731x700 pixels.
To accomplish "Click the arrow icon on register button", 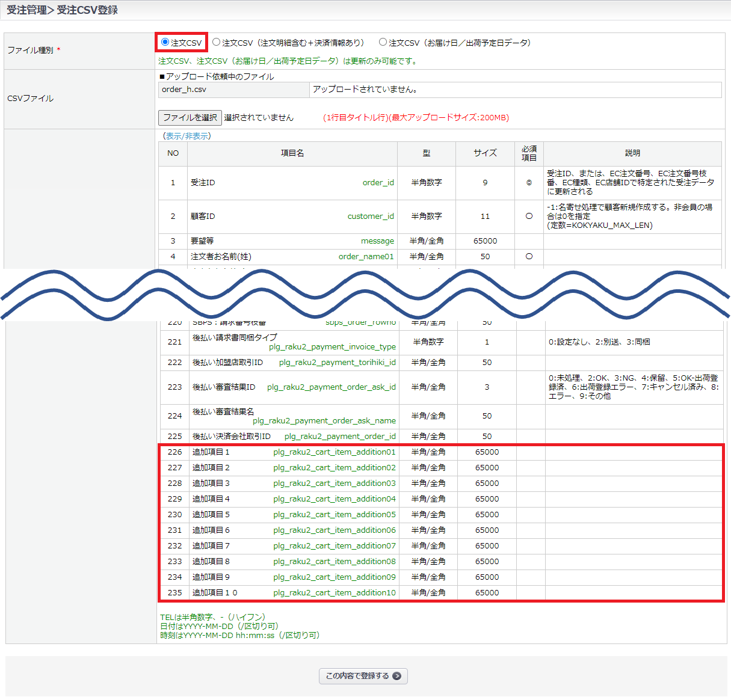I will pos(396,676).
